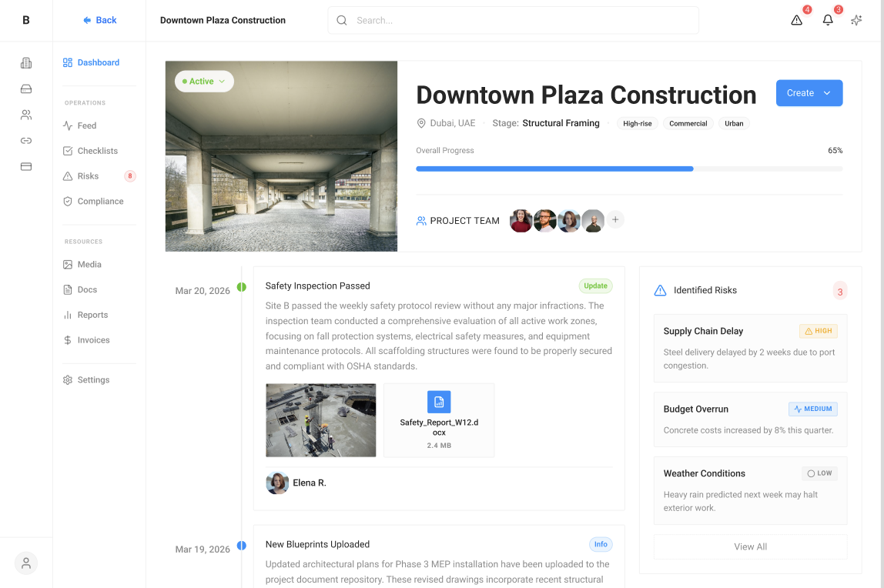This screenshot has height=588, width=884.
Task: Select bald team member avatar
Action: pyautogui.click(x=593, y=221)
